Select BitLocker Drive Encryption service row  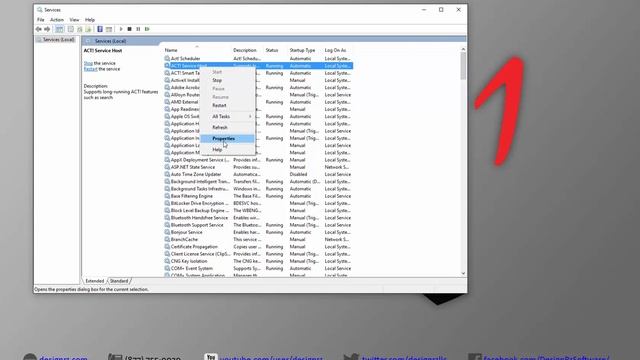pyautogui.click(x=258, y=203)
